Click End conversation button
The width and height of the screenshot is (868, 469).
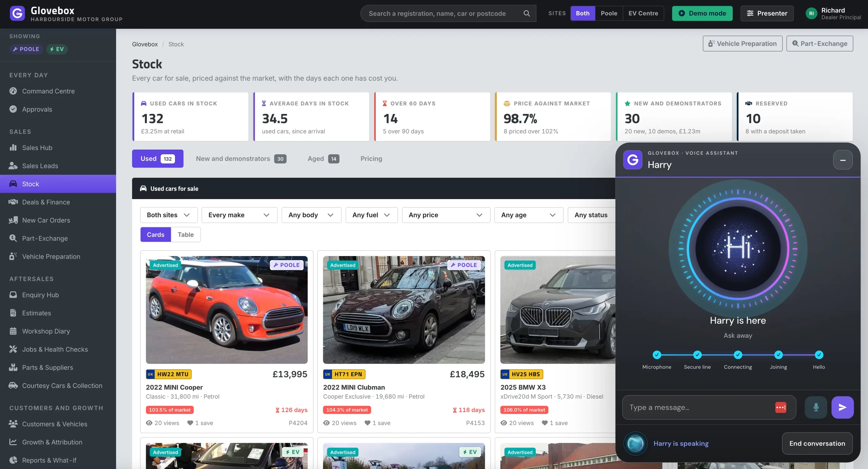click(x=817, y=443)
